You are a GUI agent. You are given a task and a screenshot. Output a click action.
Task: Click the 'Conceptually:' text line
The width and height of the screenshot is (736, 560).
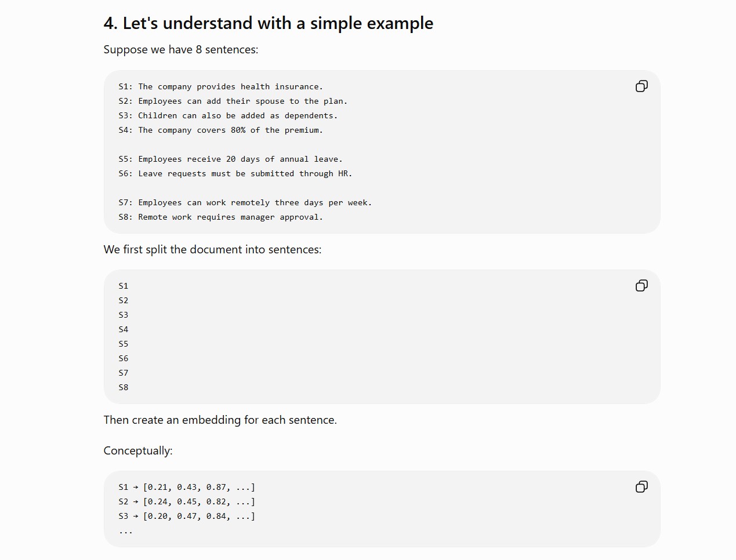coord(138,451)
